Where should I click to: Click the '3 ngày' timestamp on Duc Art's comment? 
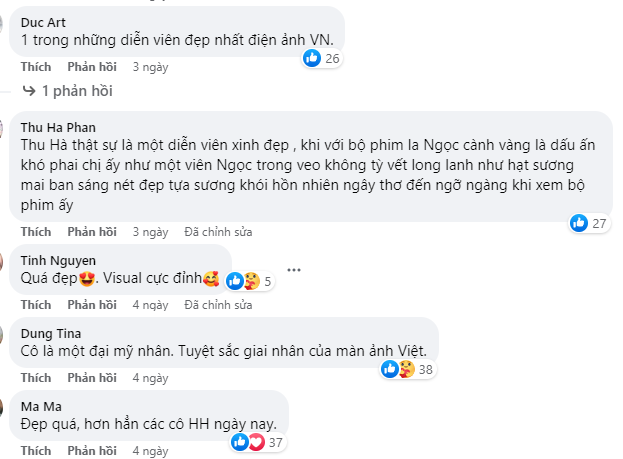150,67
